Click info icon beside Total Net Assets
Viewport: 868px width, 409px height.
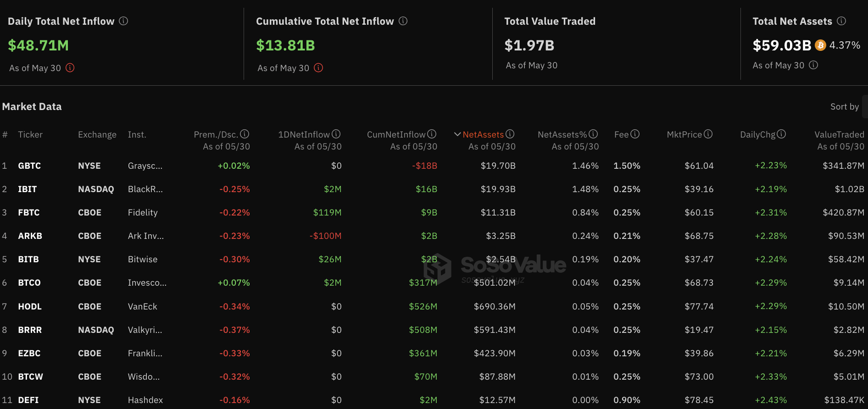[x=841, y=21]
